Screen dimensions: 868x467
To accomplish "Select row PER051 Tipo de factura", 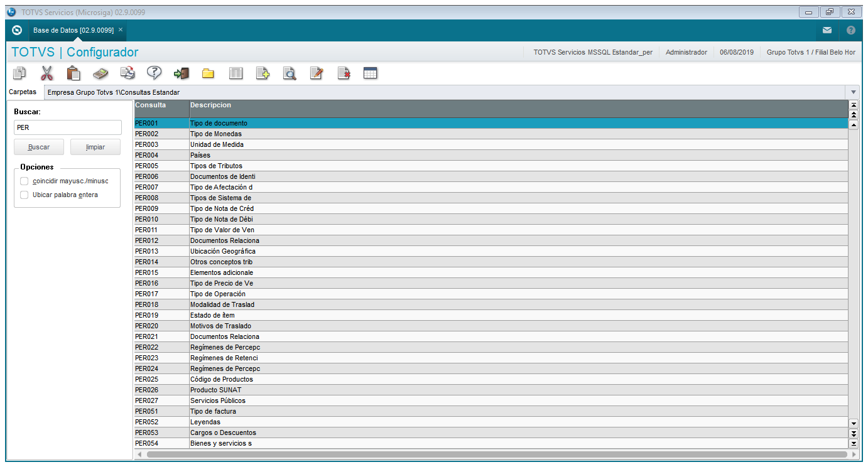I will click(491, 411).
